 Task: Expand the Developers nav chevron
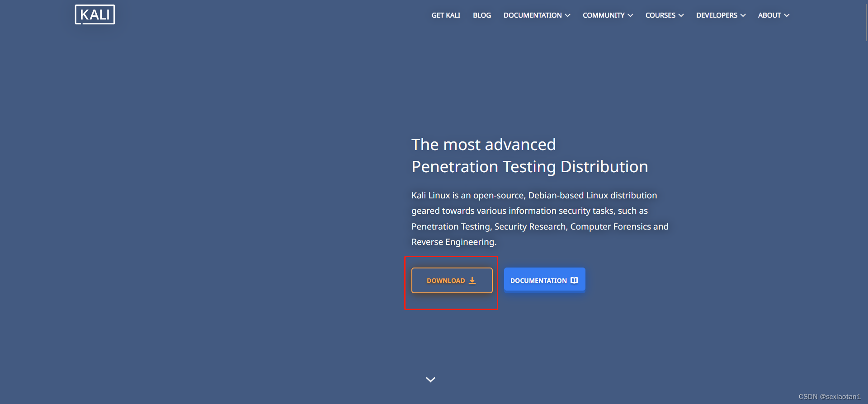[743, 15]
